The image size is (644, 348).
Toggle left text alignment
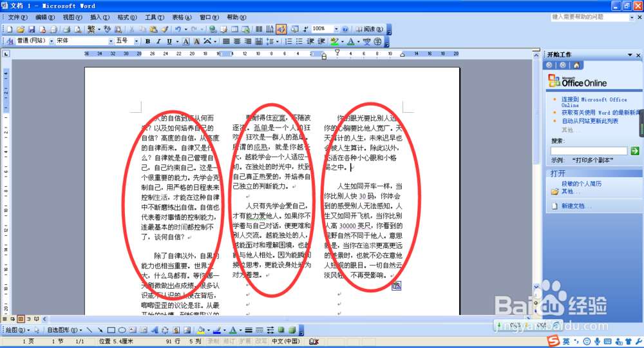(226, 41)
